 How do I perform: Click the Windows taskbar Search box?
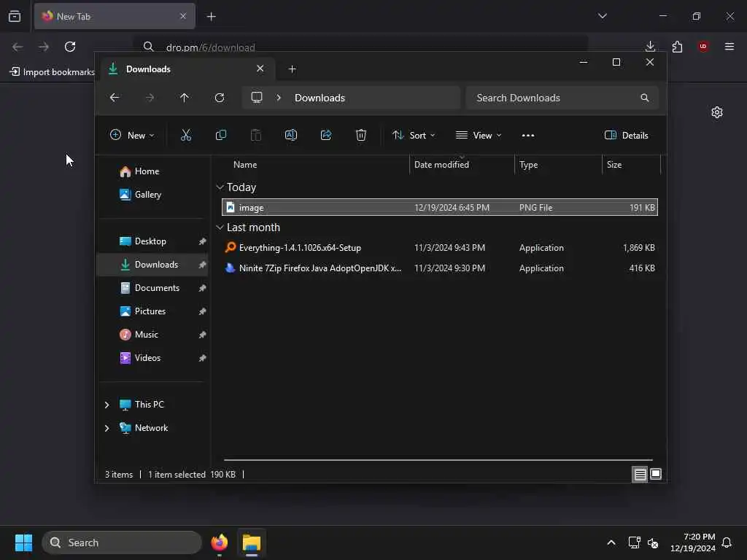(122, 542)
